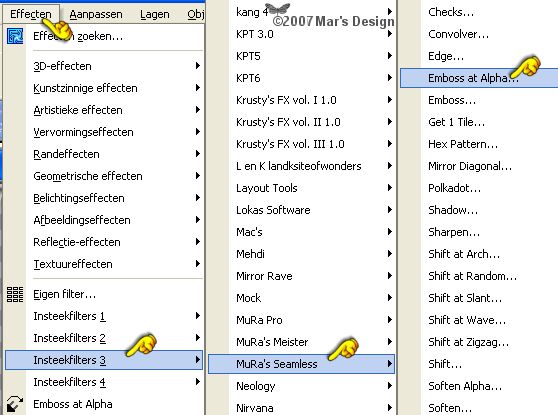The width and height of the screenshot is (558, 415).
Task: Expand the 3D-effecten submenu arrow
Action: pos(198,65)
